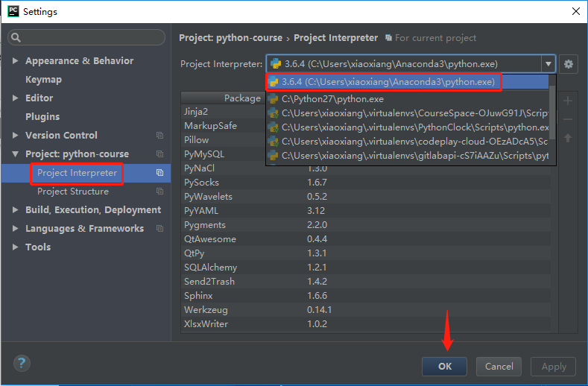Open the Project Interpreter dropdown arrow
Image resolution: width=588 pixels, height=386 pixels.
(x=549, y=64)
